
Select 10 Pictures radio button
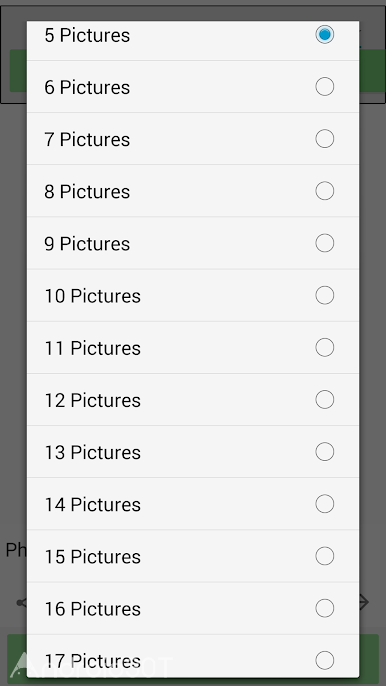[324, 295]
